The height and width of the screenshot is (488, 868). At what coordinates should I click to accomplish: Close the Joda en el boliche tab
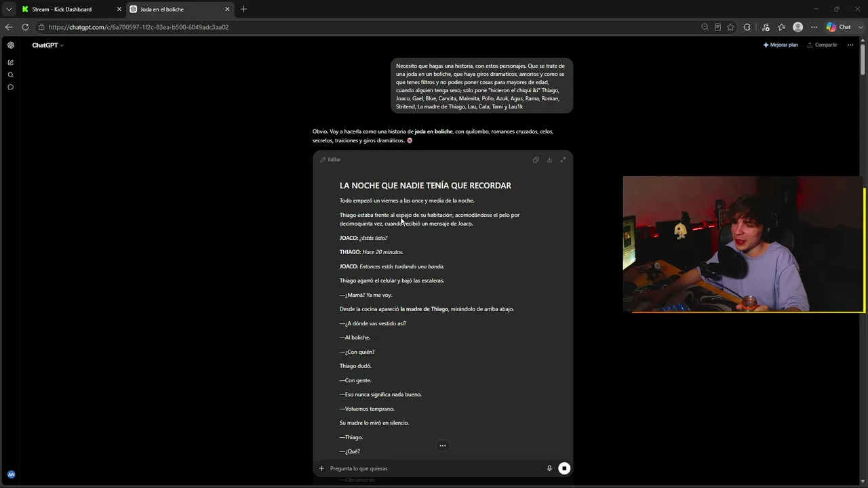(227, 9)
